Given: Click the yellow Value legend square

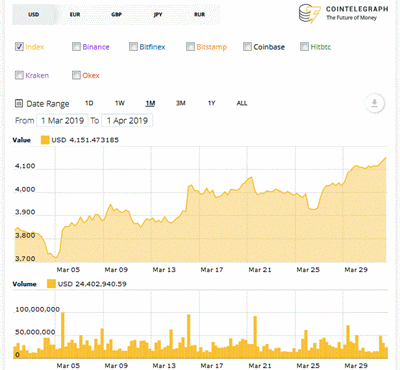Looking at the screenshot, I should click(45, 140).
